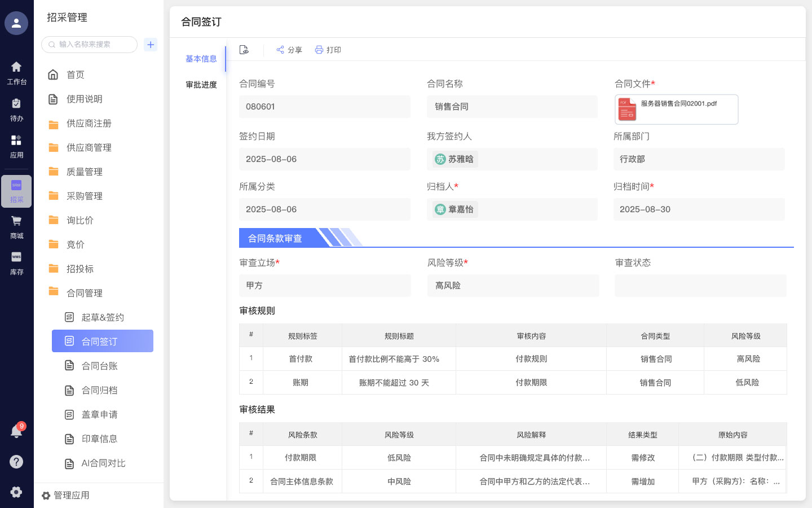Collapse the 合同管理 folder
Viewport: 812px width, 508px height.
(84, 293)
